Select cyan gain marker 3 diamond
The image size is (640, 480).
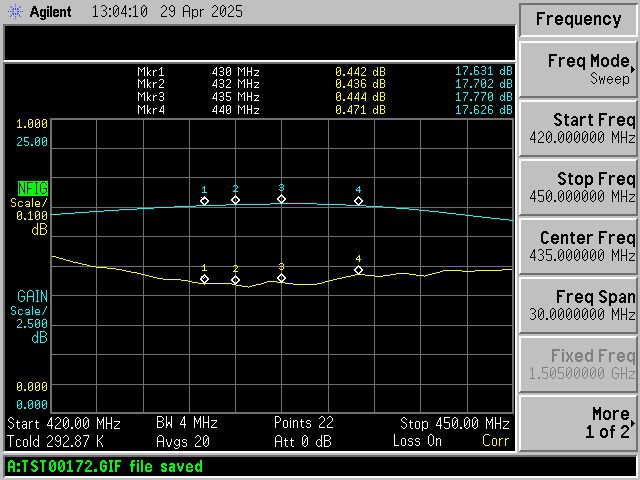[282, 199]
